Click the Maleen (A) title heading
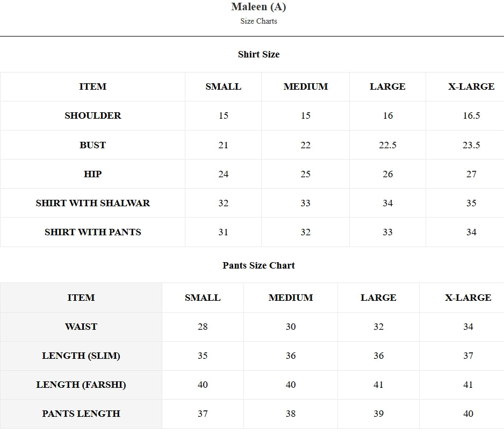Viewport: 504px width, 441px height. point(258,7)
